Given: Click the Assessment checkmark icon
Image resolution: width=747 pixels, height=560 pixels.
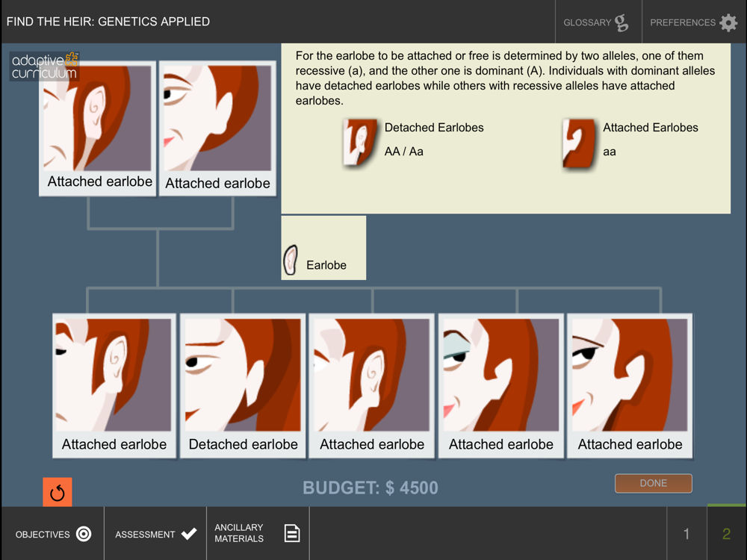Looking at the screenshot, I should [189, 534].
